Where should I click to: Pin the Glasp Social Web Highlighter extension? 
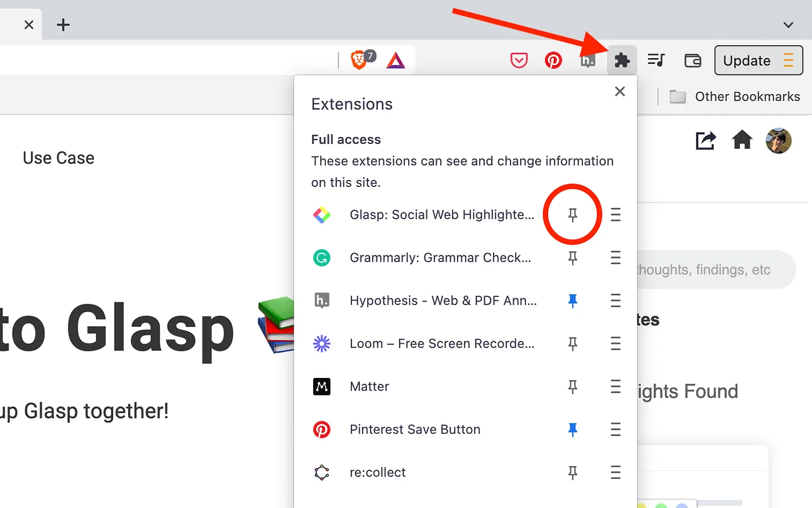tap(572, 215)
